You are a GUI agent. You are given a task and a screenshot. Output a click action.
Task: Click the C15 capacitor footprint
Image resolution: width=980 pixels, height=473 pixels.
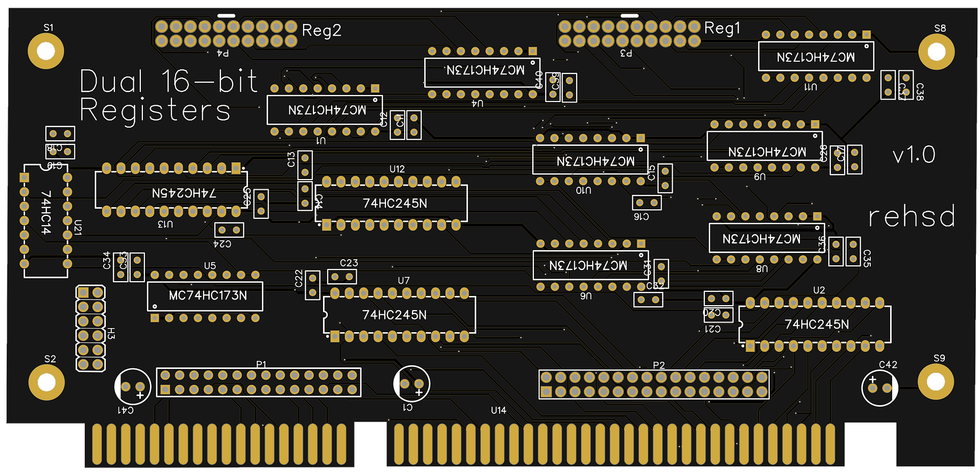[665, 179]
